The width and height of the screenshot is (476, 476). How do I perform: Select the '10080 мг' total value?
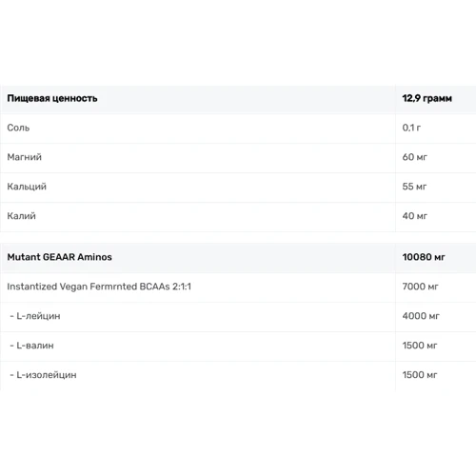[424, 257]
